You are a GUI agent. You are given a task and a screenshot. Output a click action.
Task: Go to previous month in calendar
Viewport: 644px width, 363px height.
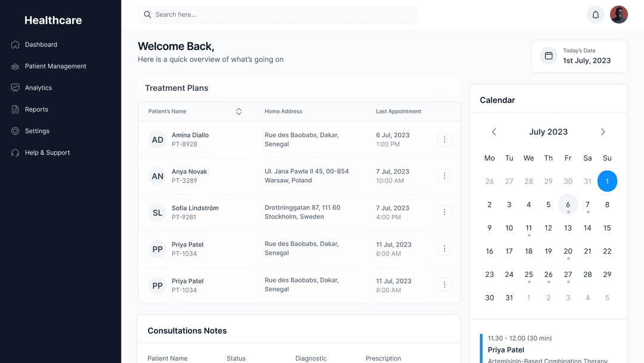pyautogui.click(x=494, y=132)
